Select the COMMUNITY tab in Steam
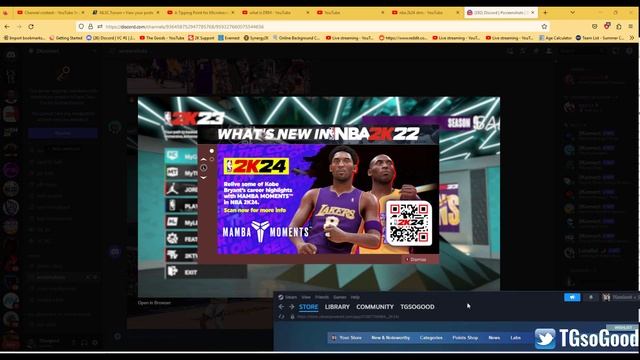This screenshot has height=360, width=640. click(x=375, y=307)
